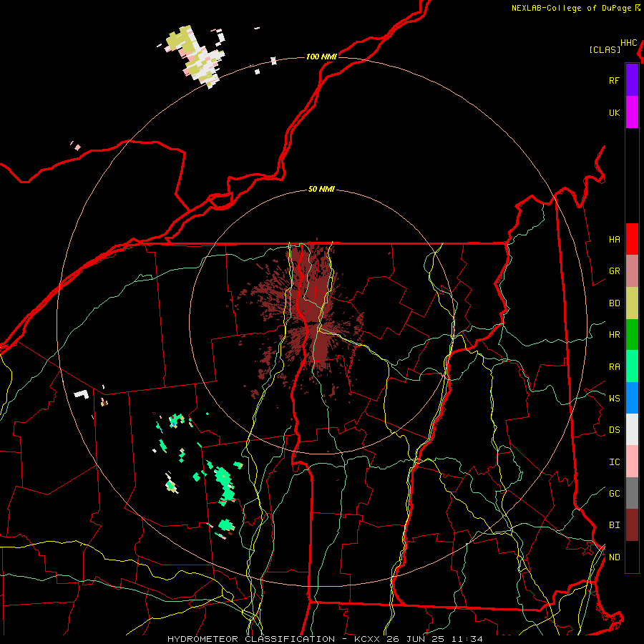Click the UK magenta color swatch
Screen dimensions: 644x644
(x=632, y=112)
